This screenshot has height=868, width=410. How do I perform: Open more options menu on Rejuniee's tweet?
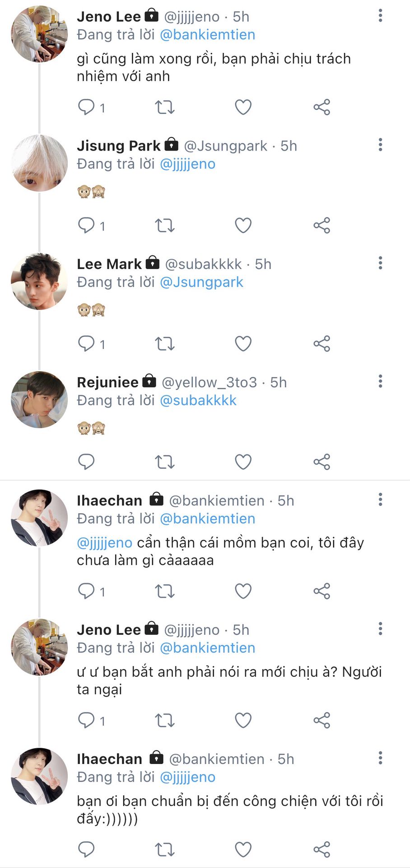point(380,382)
